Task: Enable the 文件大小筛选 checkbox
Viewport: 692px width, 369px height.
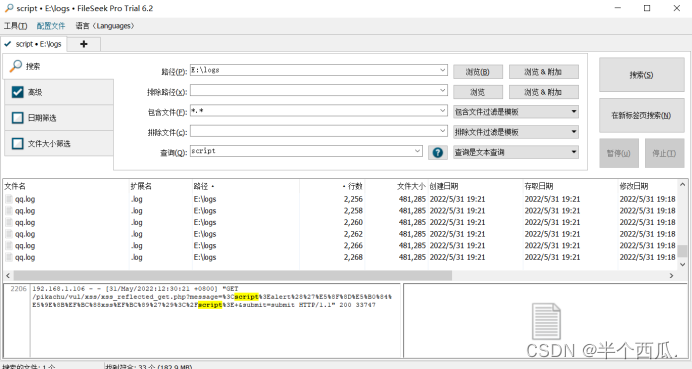Action: pos(18,143)
